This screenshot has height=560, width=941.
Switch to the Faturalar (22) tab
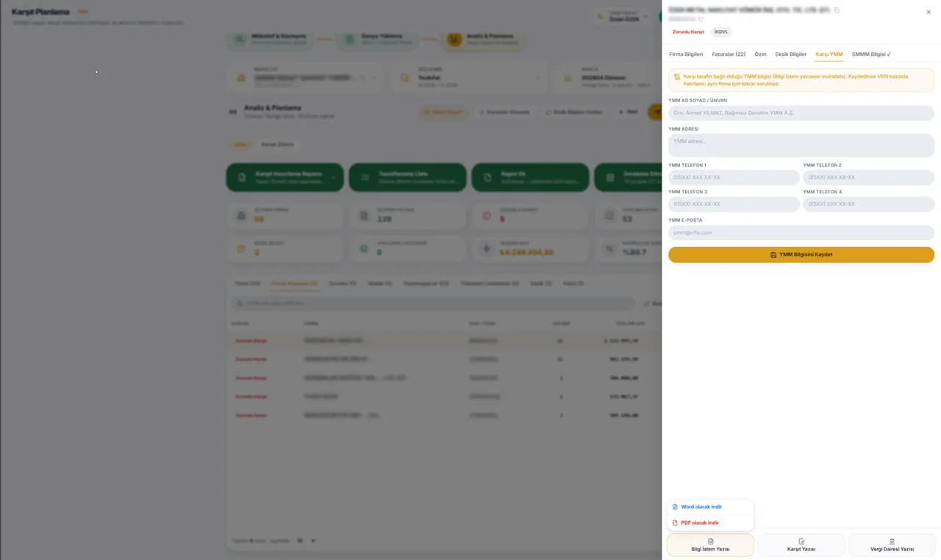[x=729, y=54]
